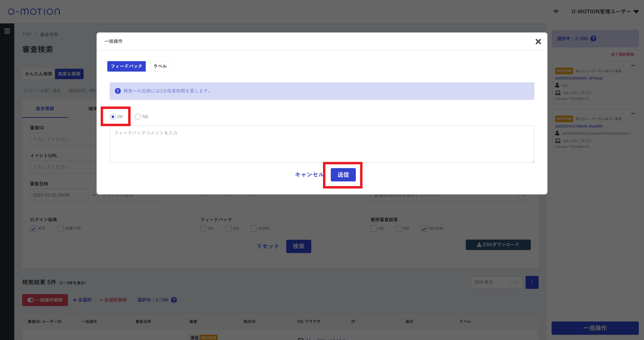Image resolution: width=644 pixels, height=340 pixels.
Task: Toggle the NONE feedback checkbox
Action: [254, 228]
